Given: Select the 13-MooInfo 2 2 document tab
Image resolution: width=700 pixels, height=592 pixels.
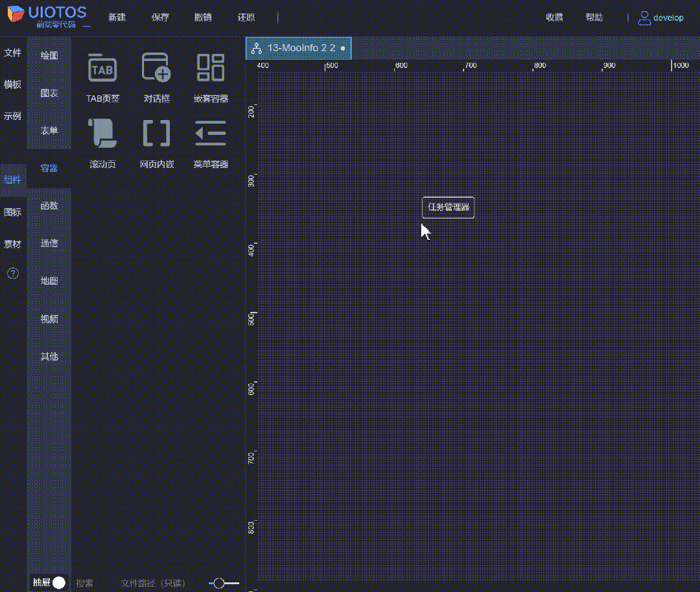Looking at the screenshot, I should pos(299,48).
